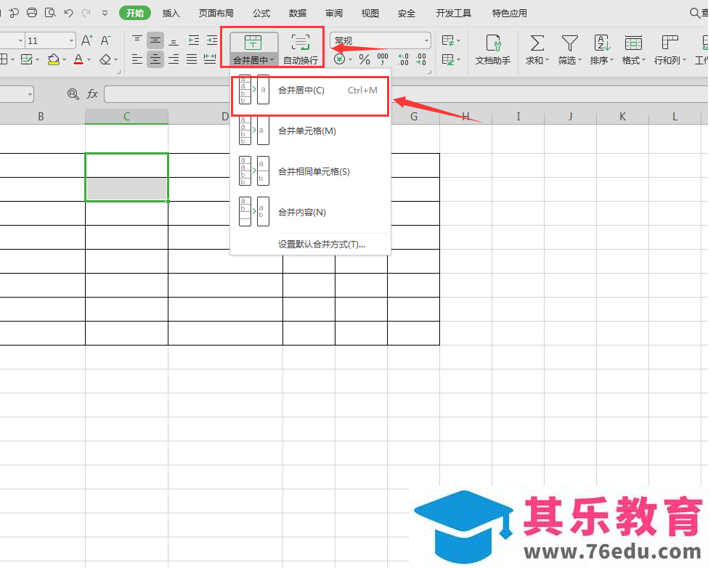Image resolution: width=709 pixels, height=568 pixels.
Task: Open table style dropdown arrow next to fill
Action: tap(38, 60)
